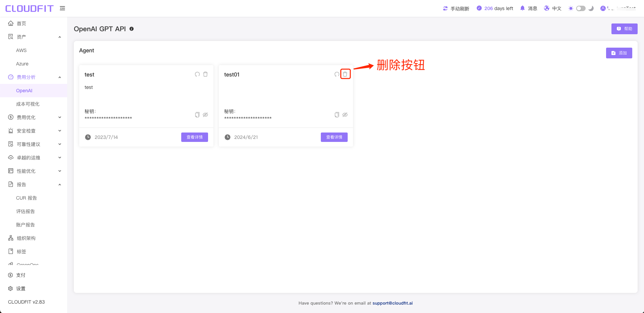Click the days left clock icon

pos(479,8)
